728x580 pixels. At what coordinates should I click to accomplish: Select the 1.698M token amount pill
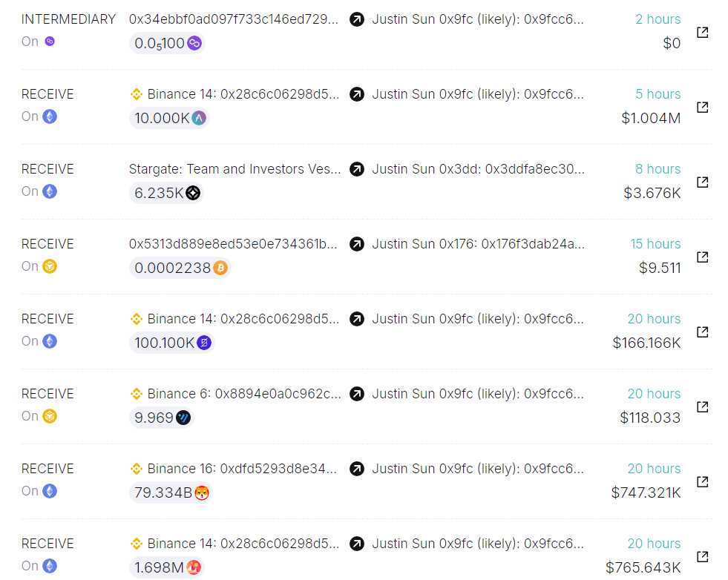[167, 567]
